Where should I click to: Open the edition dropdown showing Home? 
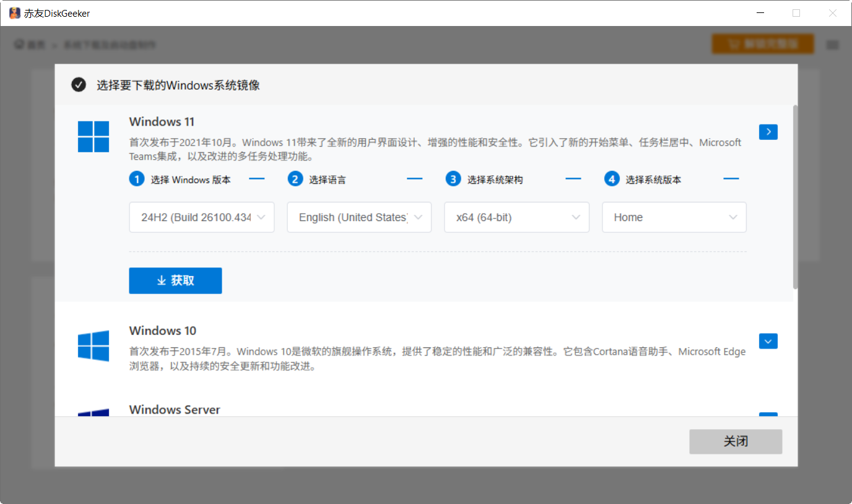coord(674,217)
